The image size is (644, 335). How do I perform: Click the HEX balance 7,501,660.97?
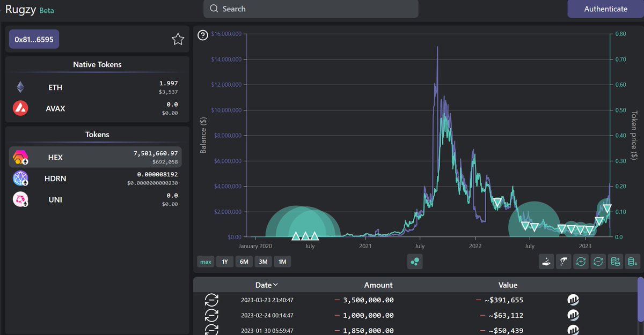pyautogui.click(x=156, y=154)
